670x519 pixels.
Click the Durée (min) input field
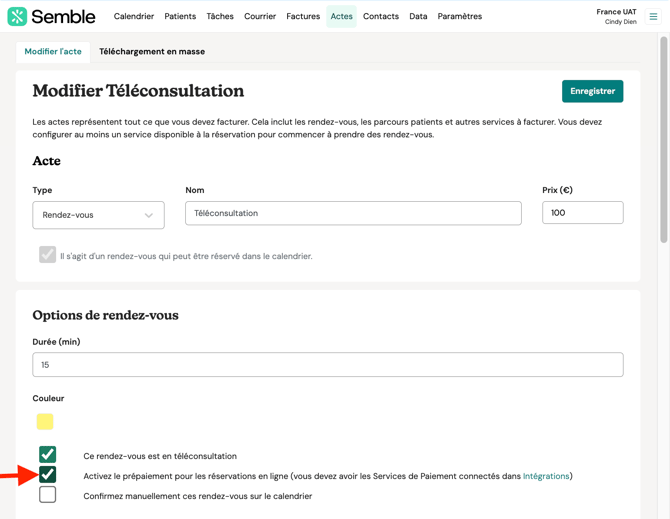[327, 365]
